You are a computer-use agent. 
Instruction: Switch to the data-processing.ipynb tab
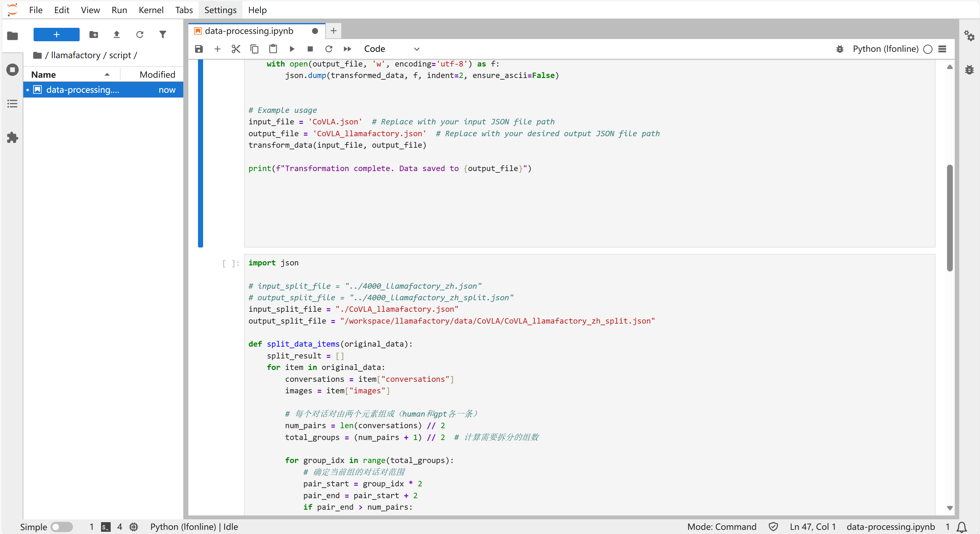(x=249, y=31)
